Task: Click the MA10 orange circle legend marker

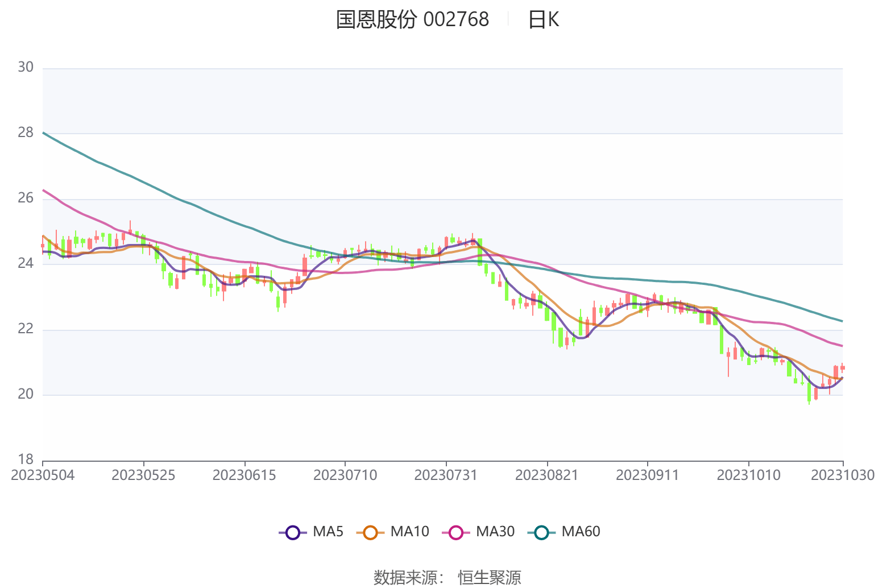Action: tap(370, 533)
